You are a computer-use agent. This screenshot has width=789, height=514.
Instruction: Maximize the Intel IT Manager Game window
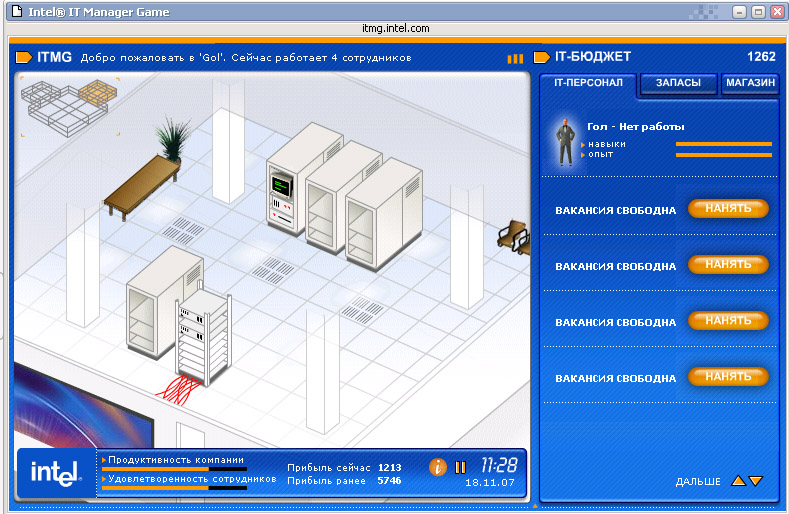758,12
